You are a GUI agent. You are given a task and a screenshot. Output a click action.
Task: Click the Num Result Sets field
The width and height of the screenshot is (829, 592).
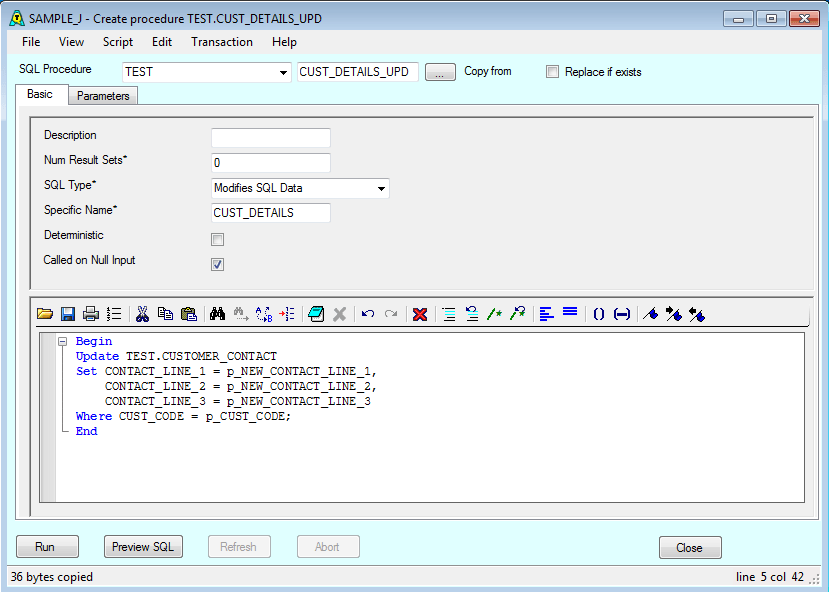pyautogui.click(x=271, y=163)
